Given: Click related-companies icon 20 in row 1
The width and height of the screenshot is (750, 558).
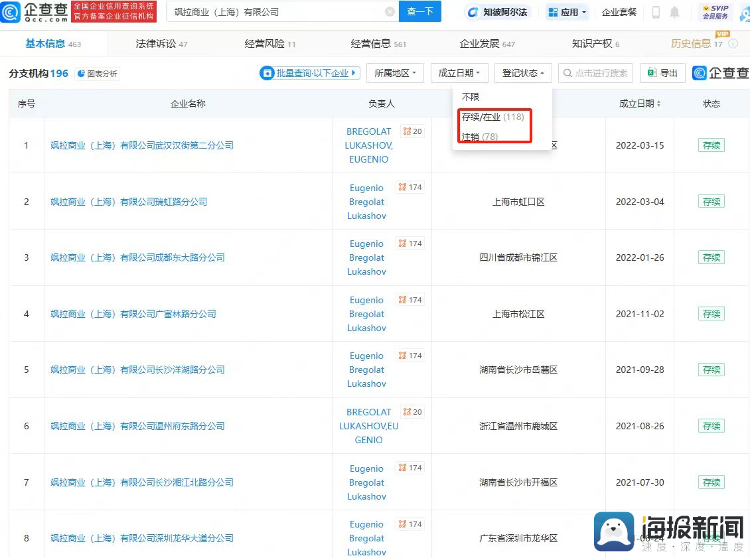Looking at the screenshot, I should click(x=412, y=131).
